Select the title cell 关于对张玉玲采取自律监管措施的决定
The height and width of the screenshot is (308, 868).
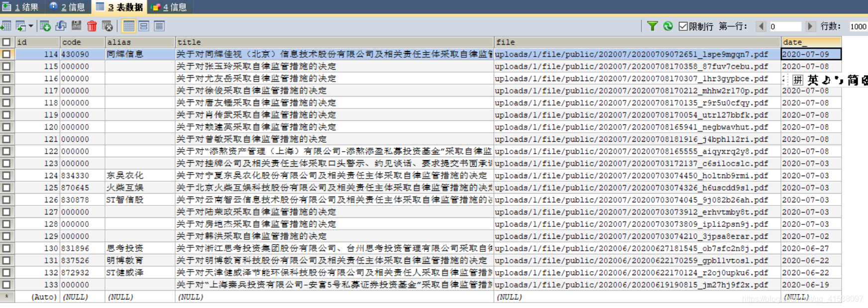pos(334,66)
